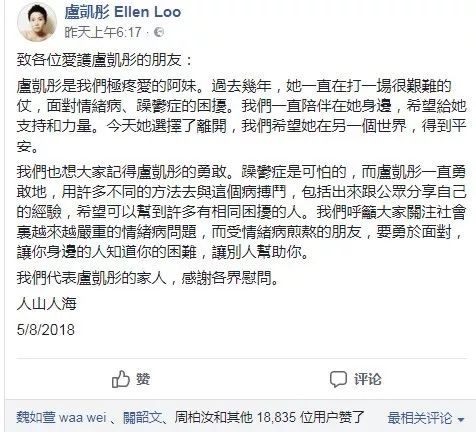
Task: Open 周柏汝's profile from the likes list
Action: click(194, 417)
